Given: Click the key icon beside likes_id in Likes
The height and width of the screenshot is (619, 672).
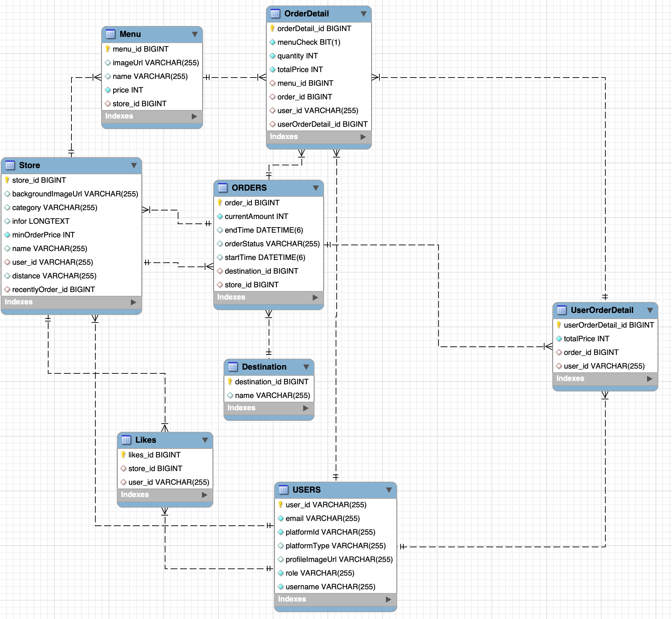Looking at the screenshot, I should (124, 455).
